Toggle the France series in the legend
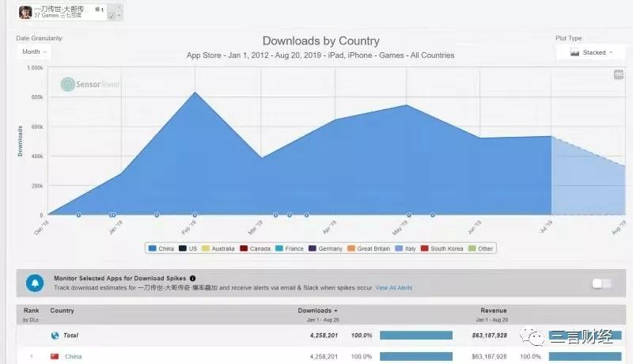633x364 pixels. coord(290,248)
